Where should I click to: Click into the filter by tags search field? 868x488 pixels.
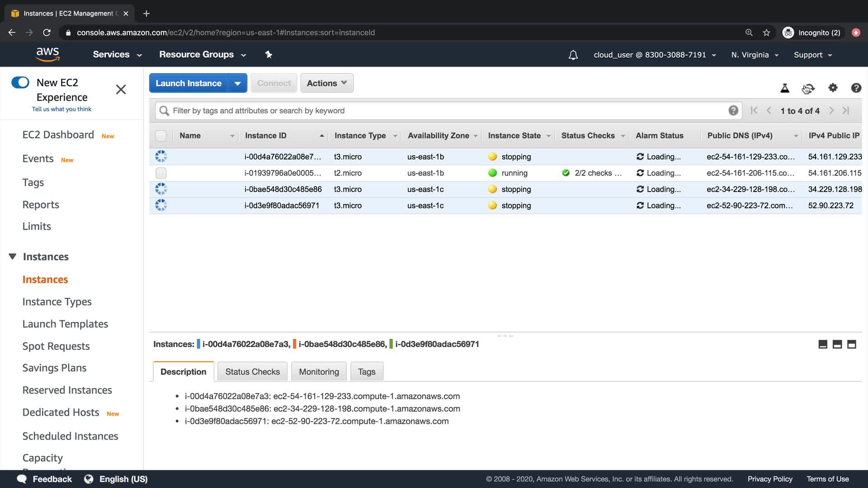coord(443,111)
